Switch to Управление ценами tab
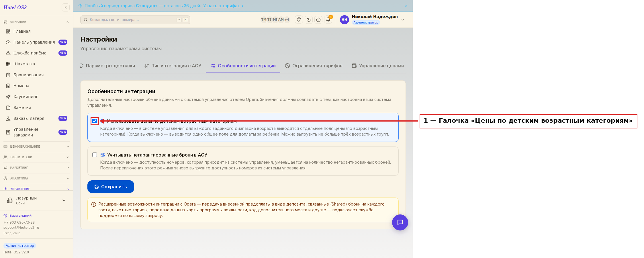Screen dimensions: 644x258 (x=378, y=66)
